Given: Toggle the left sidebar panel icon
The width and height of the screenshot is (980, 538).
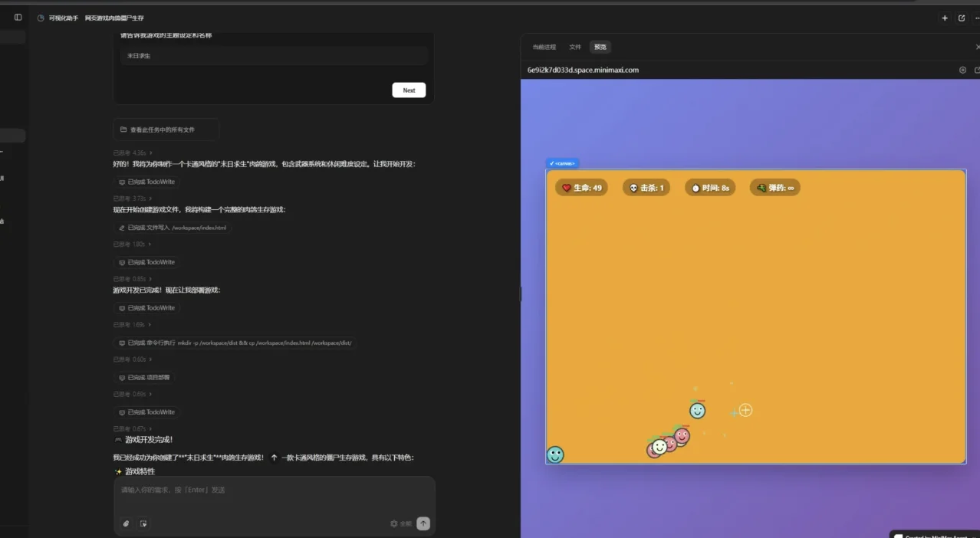Looking at the screenshot, I should point(18,18).
